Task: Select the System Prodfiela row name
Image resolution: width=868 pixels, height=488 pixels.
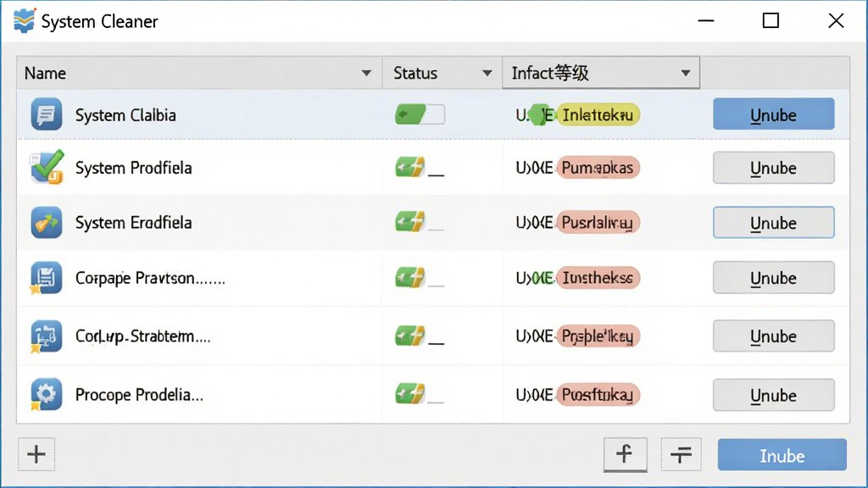Action: [133, 168]
